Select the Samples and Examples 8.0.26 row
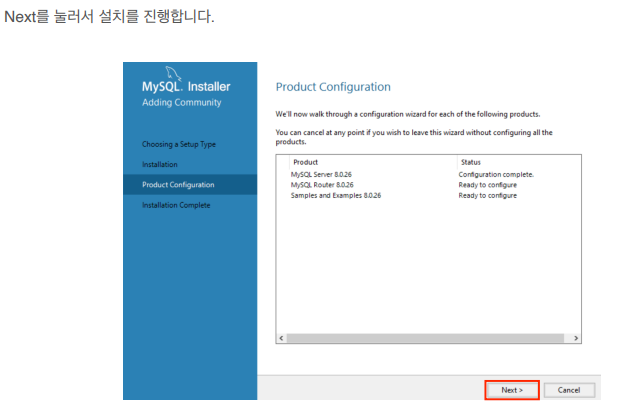 (x=428, y=195)
